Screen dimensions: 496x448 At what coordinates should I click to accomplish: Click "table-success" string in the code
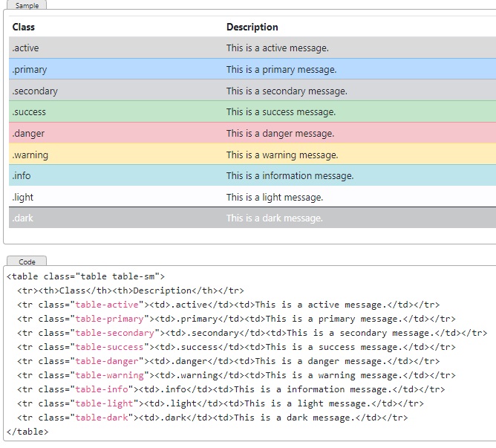point(110,347)
